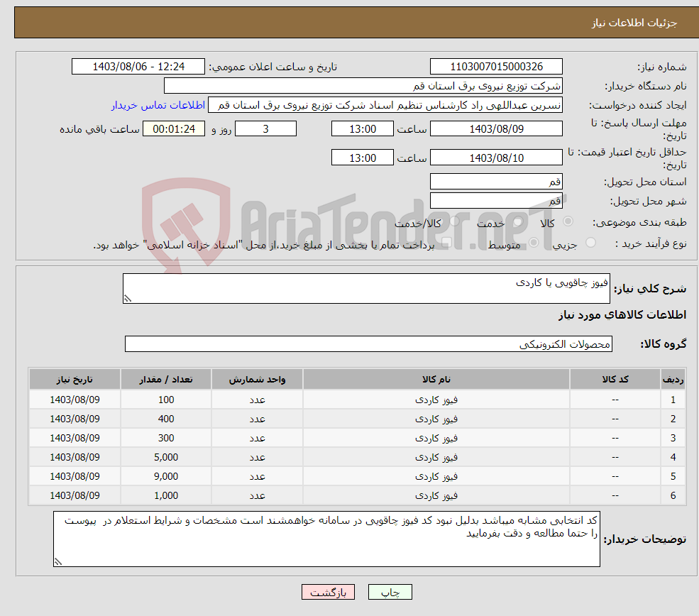
Task: Click quantity 1,000 in row 6
Action: tap(166, 495)
